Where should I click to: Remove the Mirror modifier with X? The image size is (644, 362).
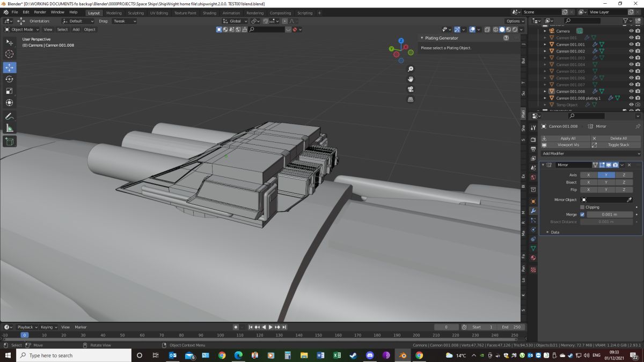(630, 165)
